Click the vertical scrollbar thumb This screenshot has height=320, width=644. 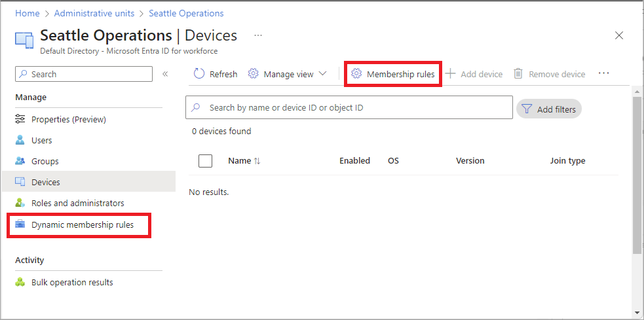click(x=636, y=173)
